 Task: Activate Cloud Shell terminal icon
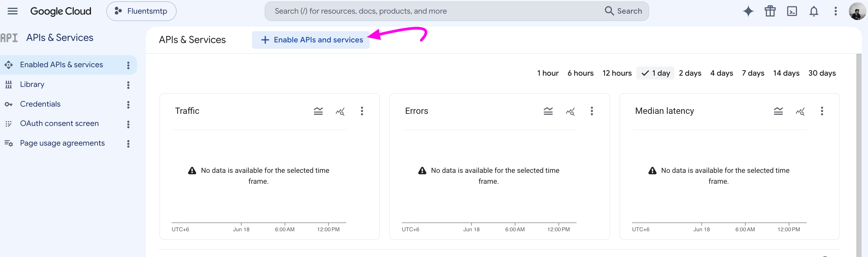click(792, 11)
